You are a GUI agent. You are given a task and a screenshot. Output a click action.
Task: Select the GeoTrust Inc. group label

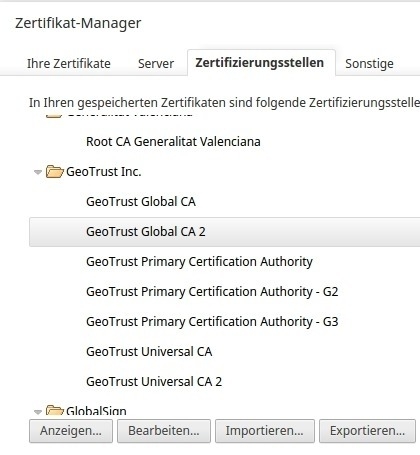pos(104,172)
